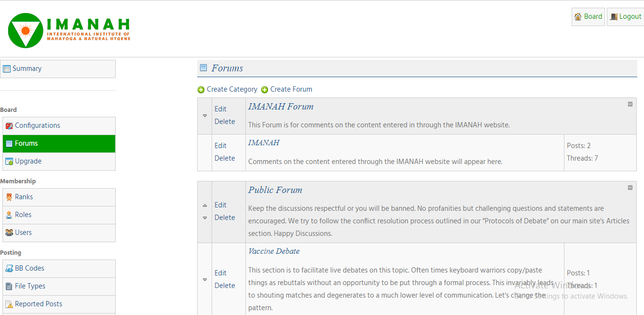This screenshot has width=644, height=315.
Task: Click the Ranks medal icon
Action: tap(9, 197)
